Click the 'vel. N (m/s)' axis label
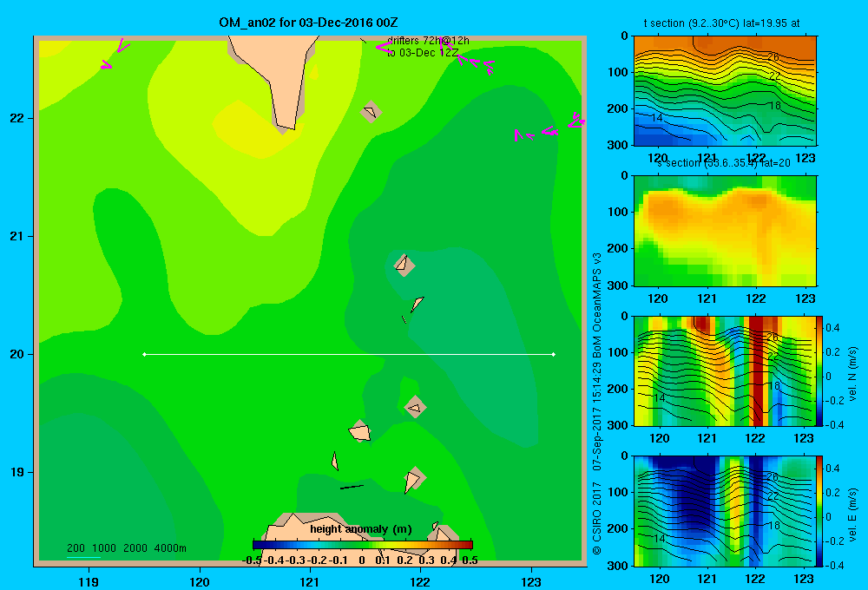The width and height of the screenshot is (868, 590). (x=852, y=374)
